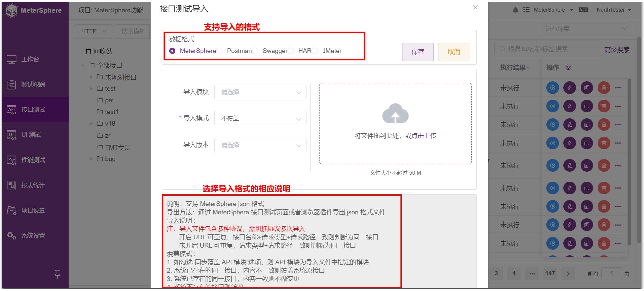Click the 点击上传 link

[x=424, y=136]
